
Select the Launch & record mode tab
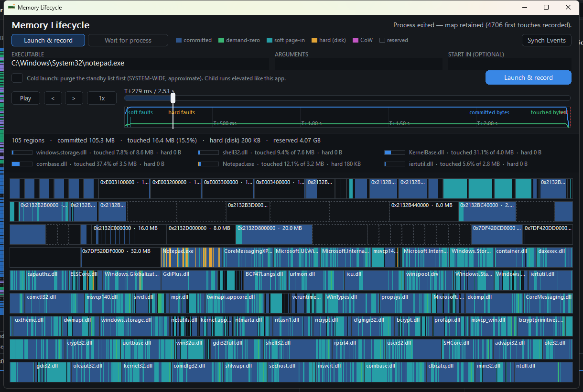[48, 40]
